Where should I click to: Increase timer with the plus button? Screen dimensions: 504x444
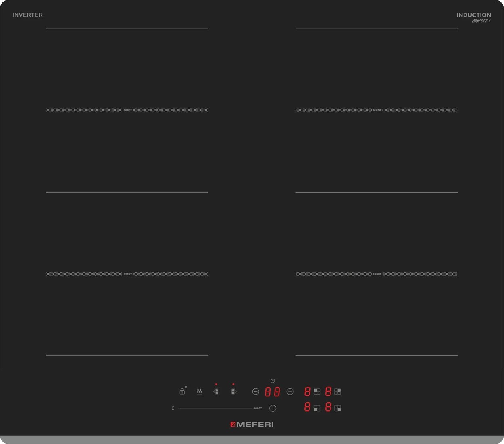pos(290,392)
